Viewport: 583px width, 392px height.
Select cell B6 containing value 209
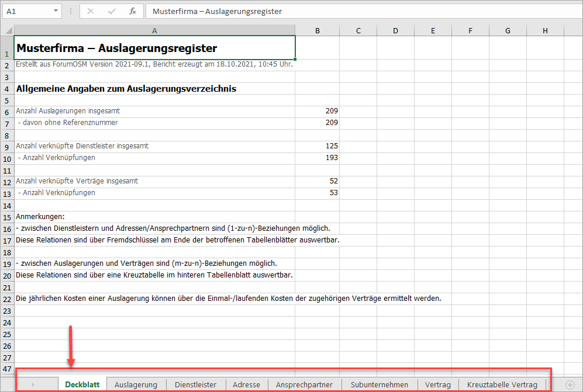[318, 110]
